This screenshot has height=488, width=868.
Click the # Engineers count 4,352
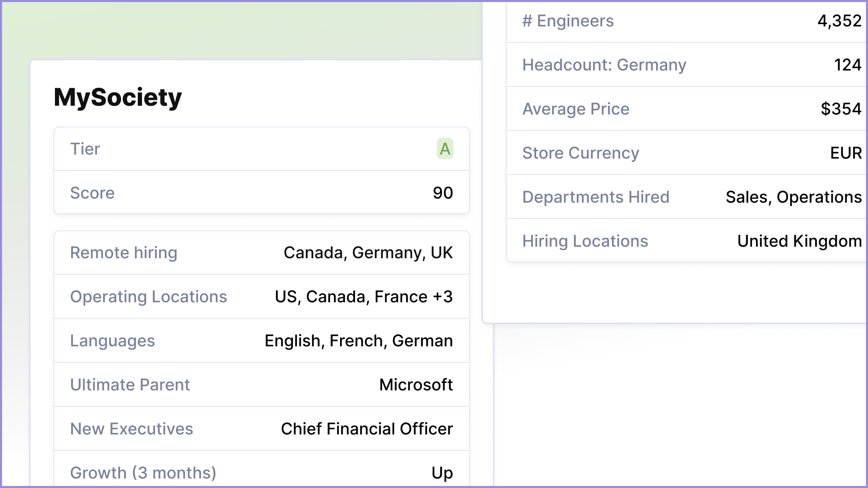[x=839, y=21]
